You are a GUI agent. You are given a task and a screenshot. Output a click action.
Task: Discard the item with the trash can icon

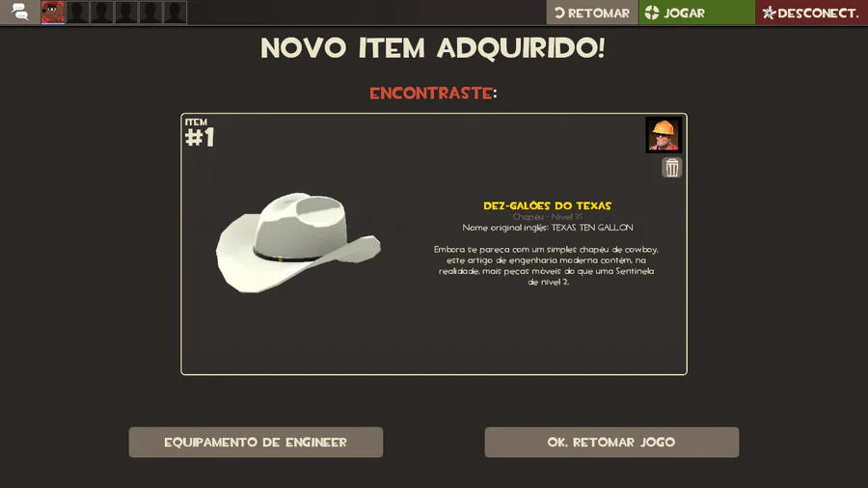pos(671,168)
